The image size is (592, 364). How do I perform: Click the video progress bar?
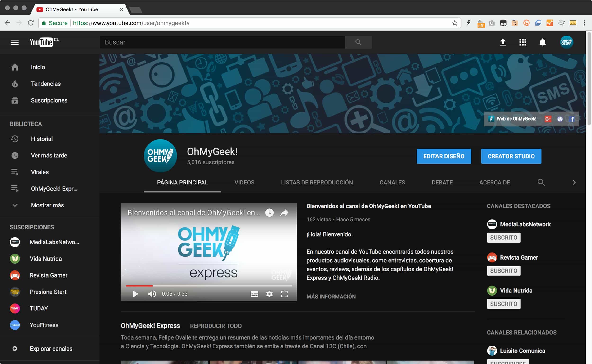[x=209, y=286]
